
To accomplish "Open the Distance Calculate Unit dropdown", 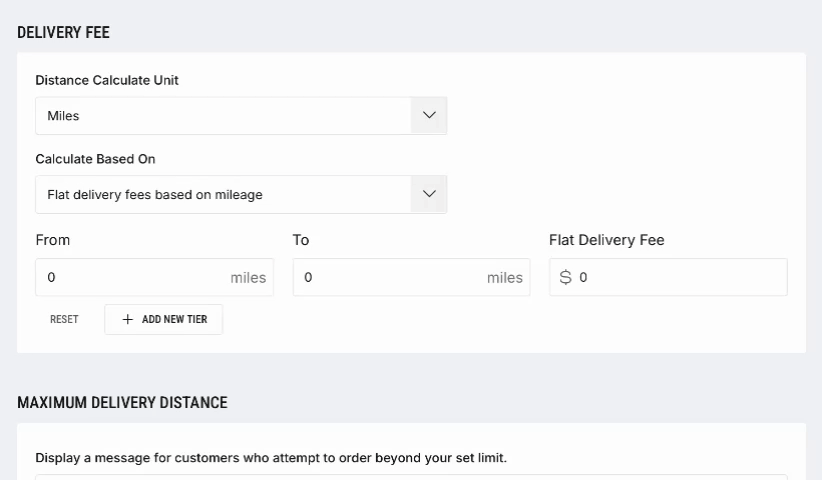I will (x=241, y=116).
